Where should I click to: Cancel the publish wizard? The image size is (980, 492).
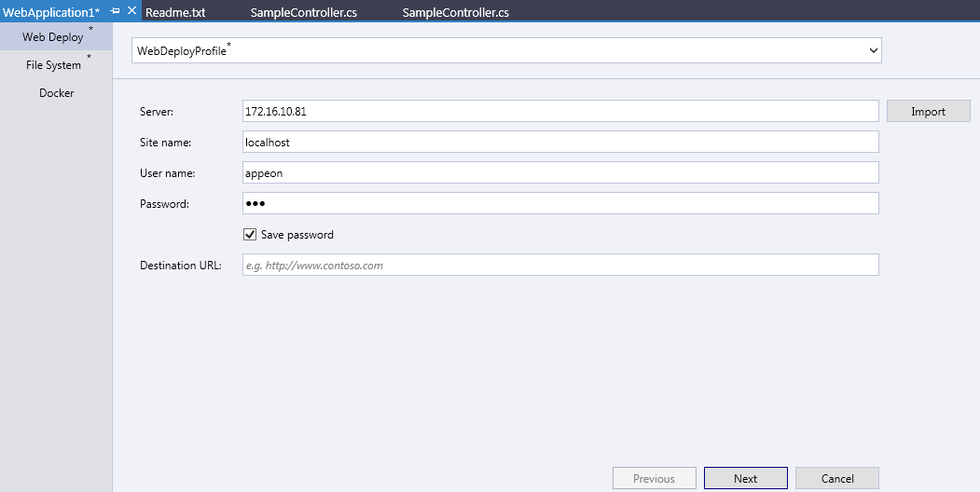point(836,478)
